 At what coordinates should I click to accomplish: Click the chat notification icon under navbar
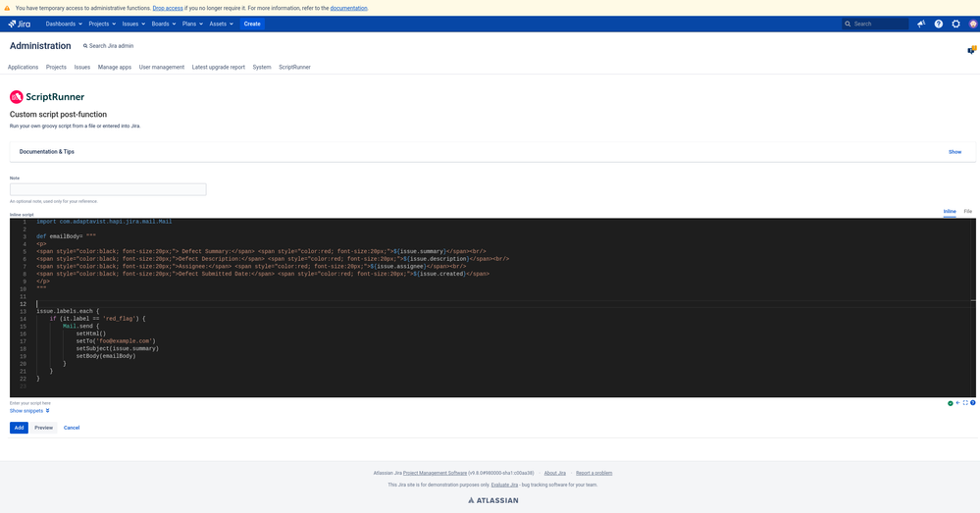tap(972, 50)
